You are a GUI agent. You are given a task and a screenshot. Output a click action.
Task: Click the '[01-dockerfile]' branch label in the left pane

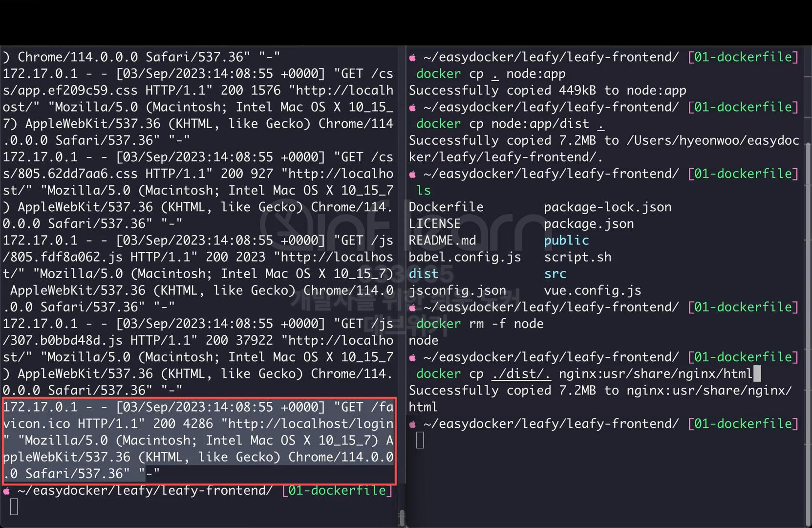point(337,491)
